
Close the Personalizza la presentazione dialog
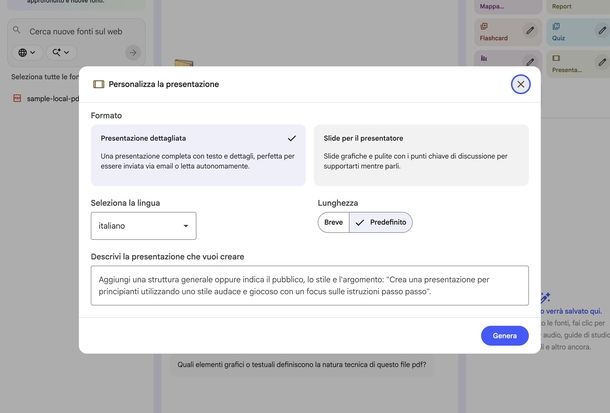pyautogui.click(x=520, y=84)
